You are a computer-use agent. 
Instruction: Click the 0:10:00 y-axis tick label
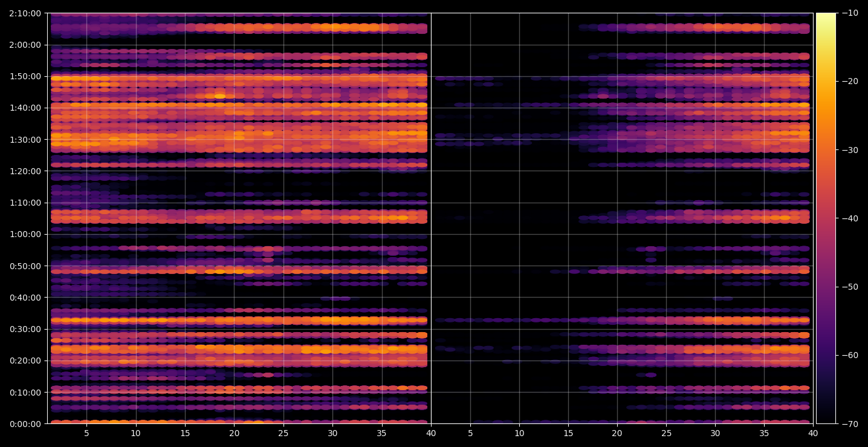25,392
